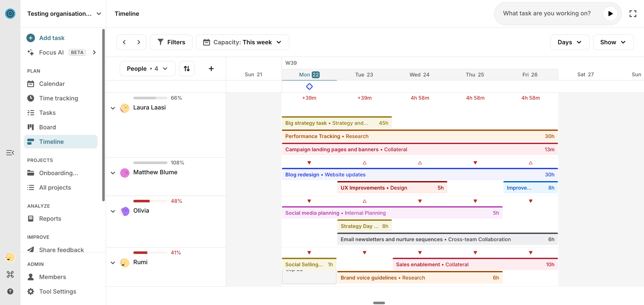Image resolution: width=644 pixels, height=305 pixels.
Task: Collapse Matthew Blume's row
Action: tap(113, 173)
